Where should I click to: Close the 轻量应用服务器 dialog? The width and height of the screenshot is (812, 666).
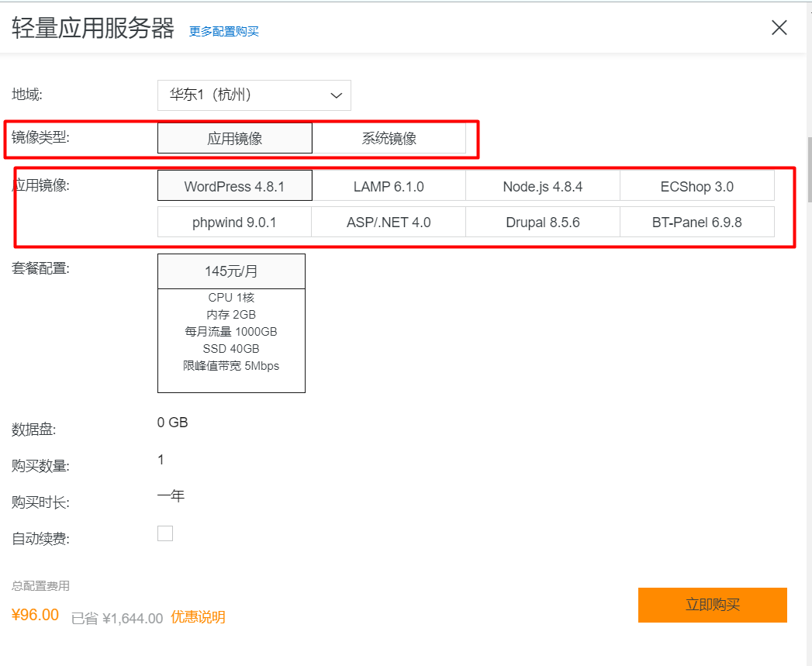tap(779, 27)
